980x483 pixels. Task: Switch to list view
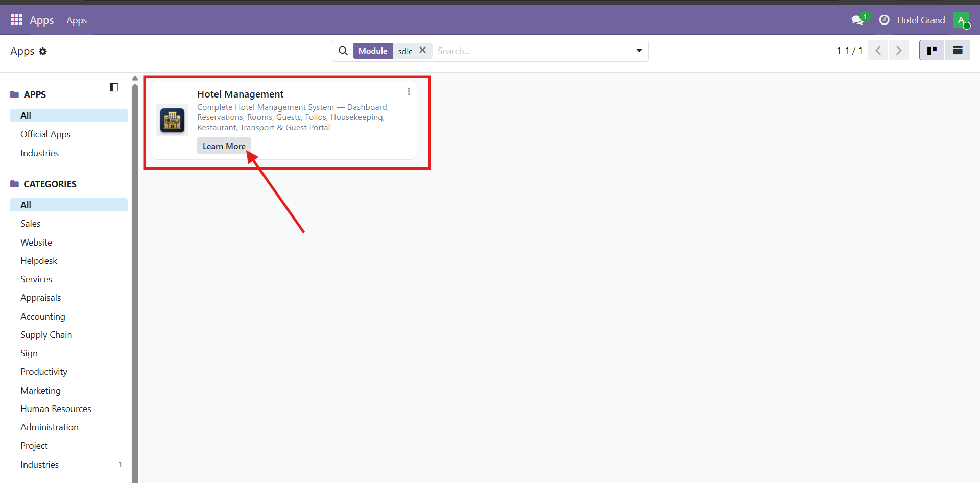(x=958, y=51)
